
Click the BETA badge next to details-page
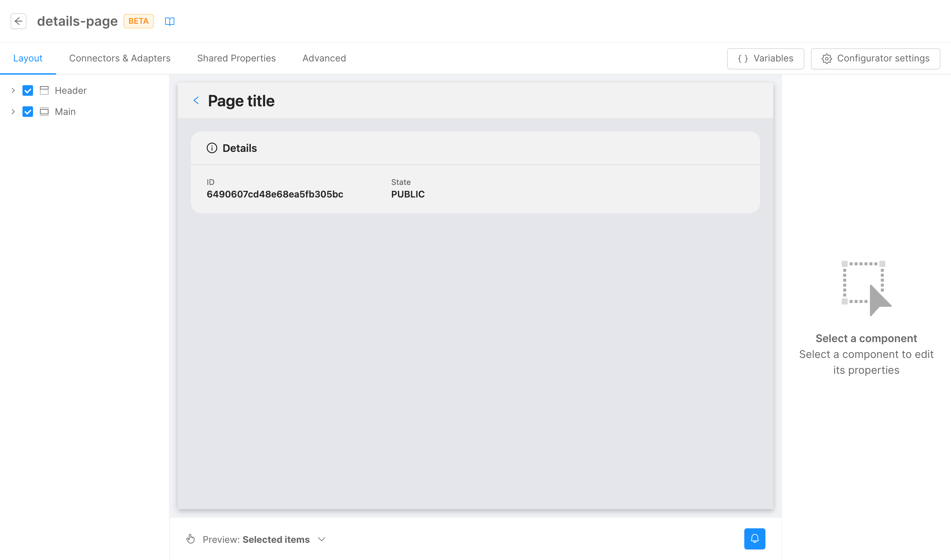(x=138, y=21)
